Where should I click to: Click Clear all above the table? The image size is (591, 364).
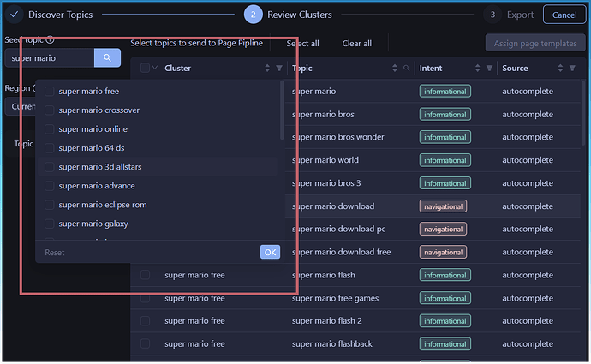[x=356, y=44]
